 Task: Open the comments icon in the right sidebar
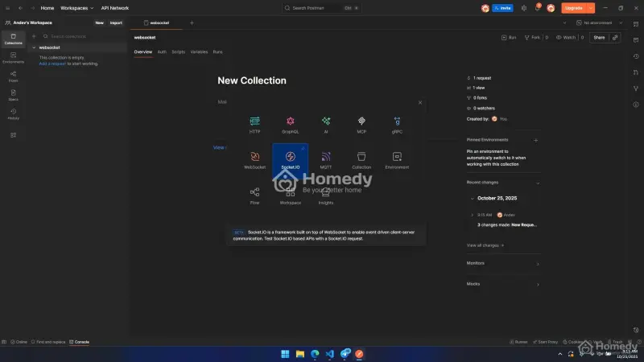tap(636, 39)
